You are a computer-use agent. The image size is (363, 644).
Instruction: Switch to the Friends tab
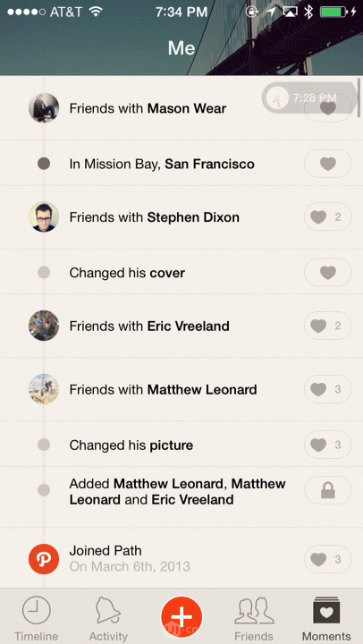254,619
